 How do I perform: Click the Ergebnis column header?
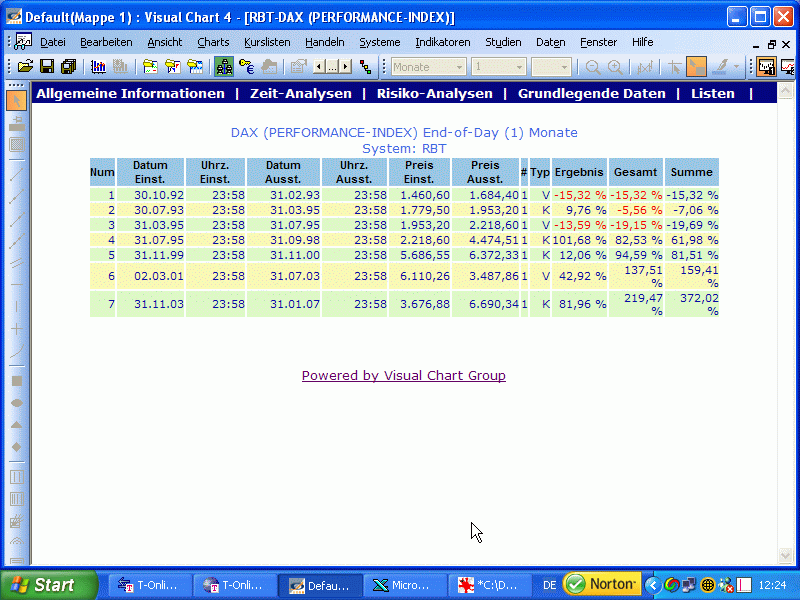(579, 172)
